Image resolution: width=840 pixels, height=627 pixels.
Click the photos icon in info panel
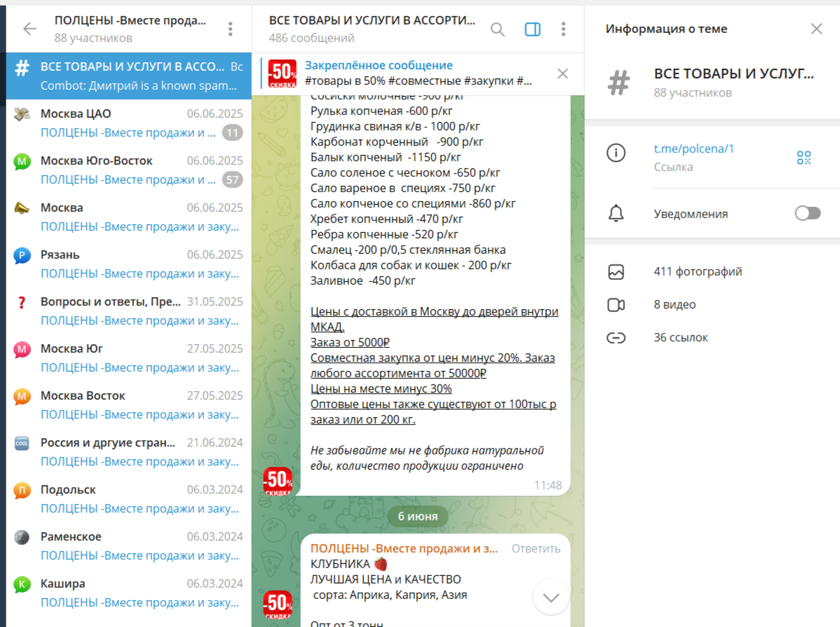pyautogui.click(x=616, y=271)
